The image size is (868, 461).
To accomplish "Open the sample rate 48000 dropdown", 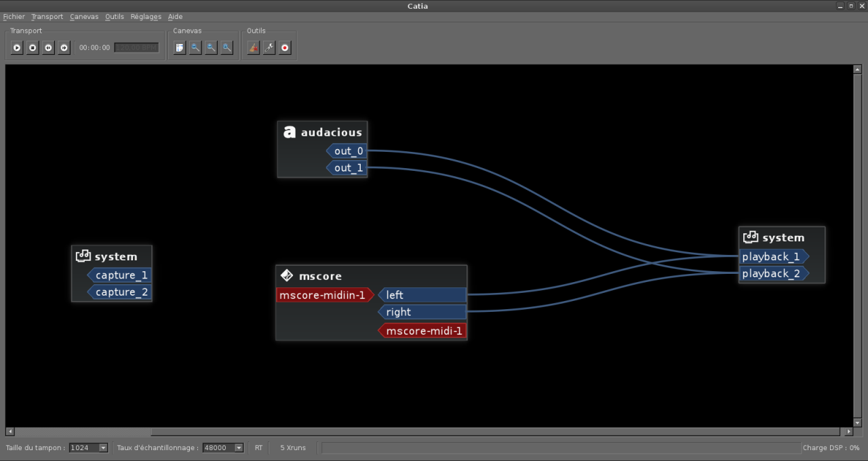I will click(223, 447).
